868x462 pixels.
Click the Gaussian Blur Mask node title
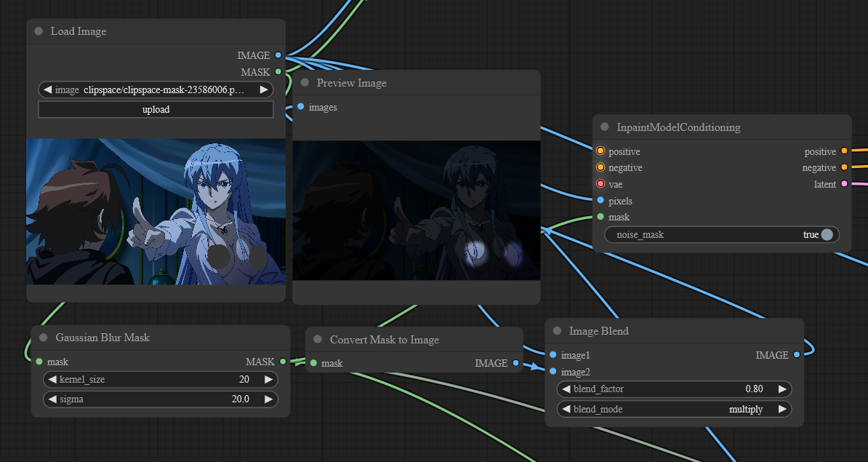[x=103, y=338]
